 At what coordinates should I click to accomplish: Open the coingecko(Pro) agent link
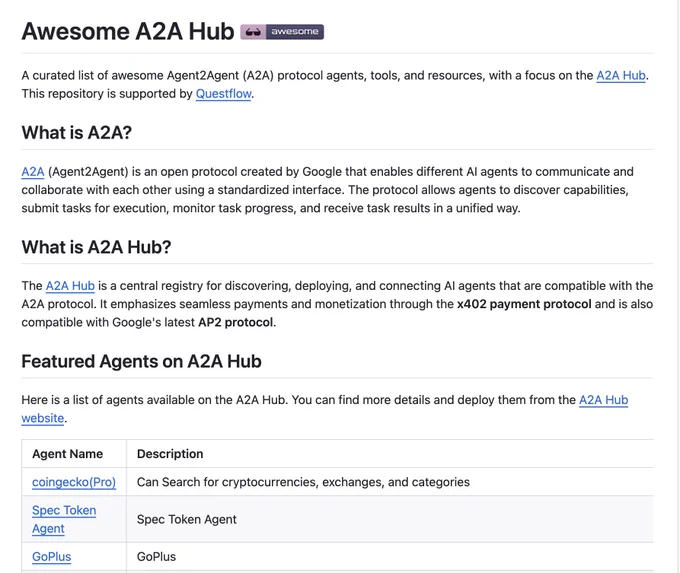(x=74, y=482)
